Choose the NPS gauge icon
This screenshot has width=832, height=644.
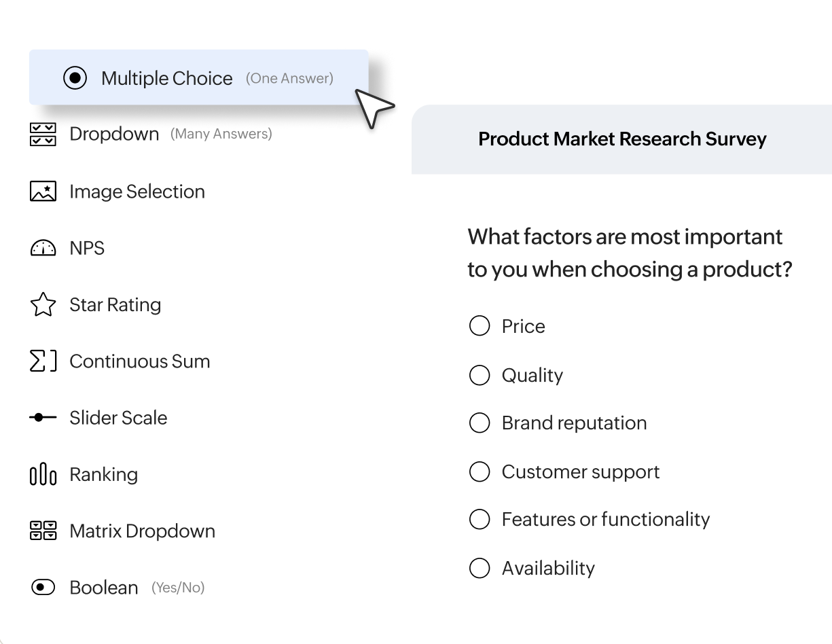point(43,248)
